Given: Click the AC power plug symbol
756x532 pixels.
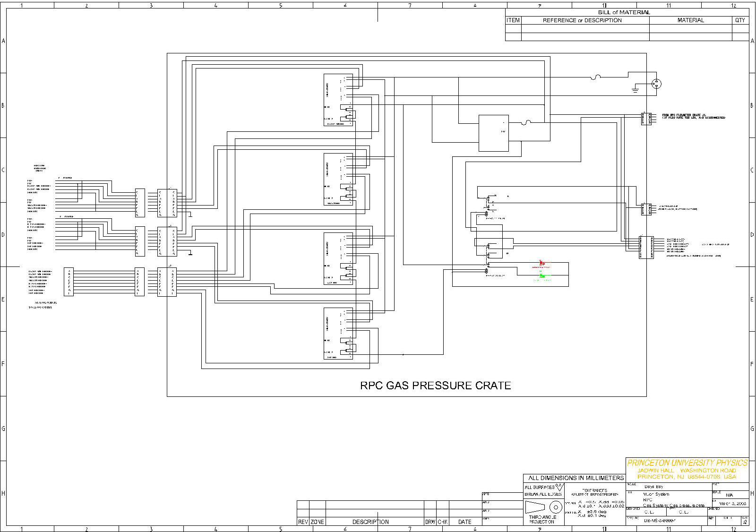Looking at the screenshot, I should pos(656,84).
